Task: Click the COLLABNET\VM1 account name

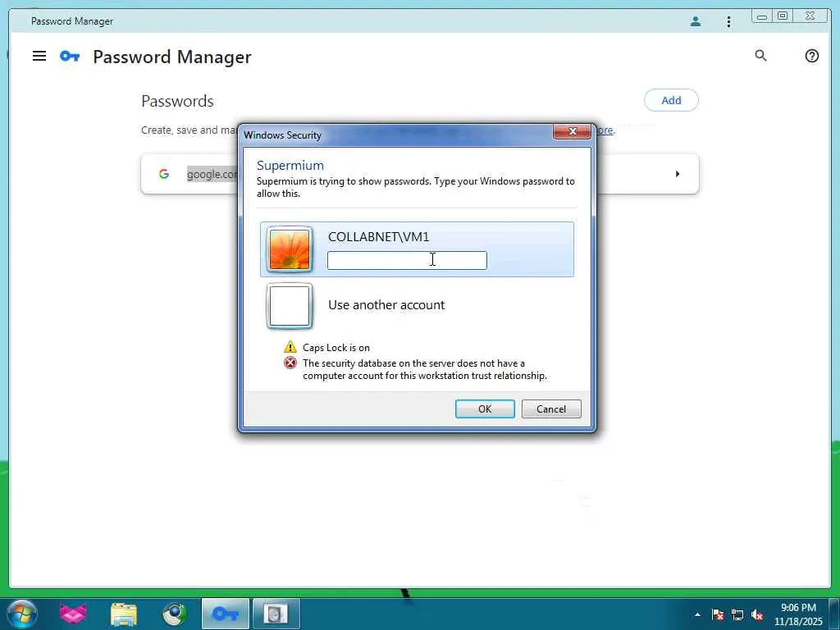Action: click(378, 237)
